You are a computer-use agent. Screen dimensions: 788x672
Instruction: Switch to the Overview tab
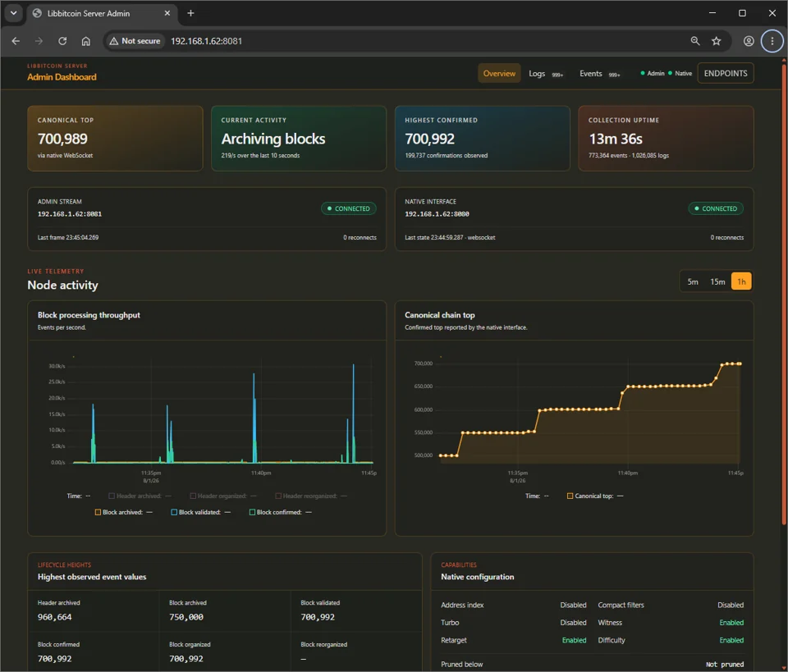[499, 73]
